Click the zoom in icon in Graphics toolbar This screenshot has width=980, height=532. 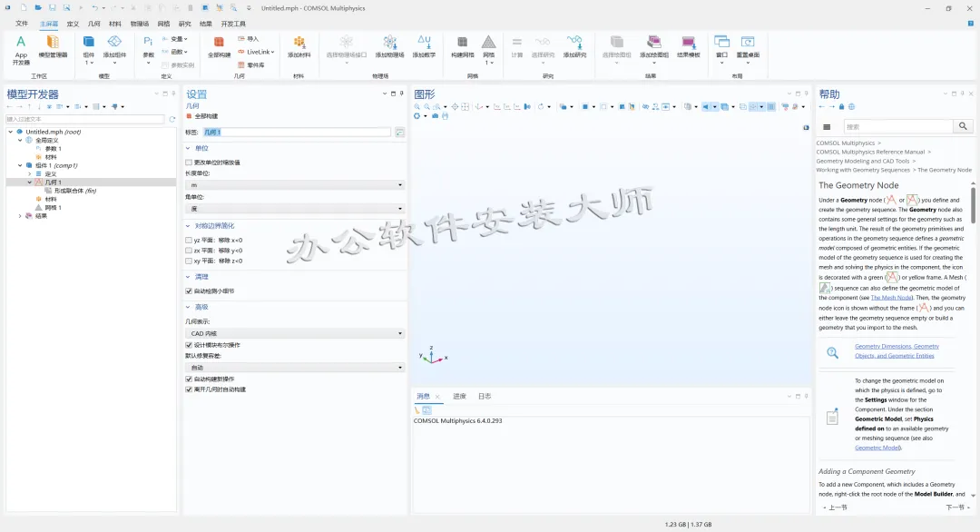click(416, 107)
